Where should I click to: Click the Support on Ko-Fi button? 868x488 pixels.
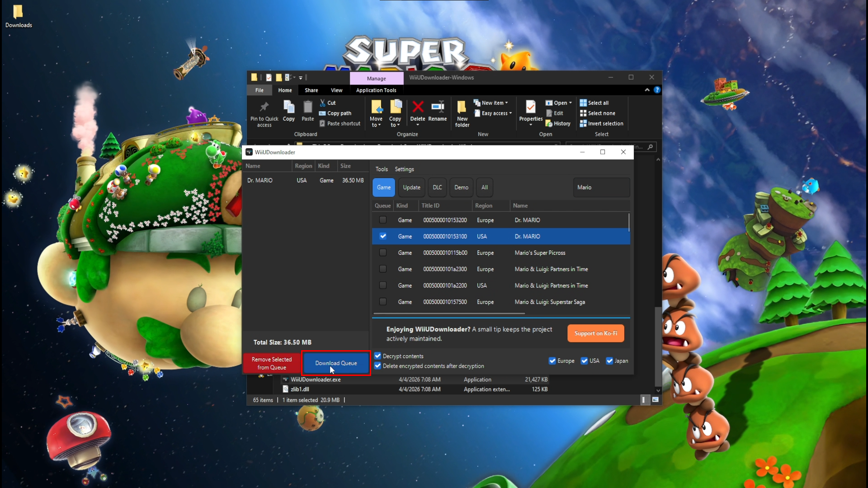click(x=595, y=333)
